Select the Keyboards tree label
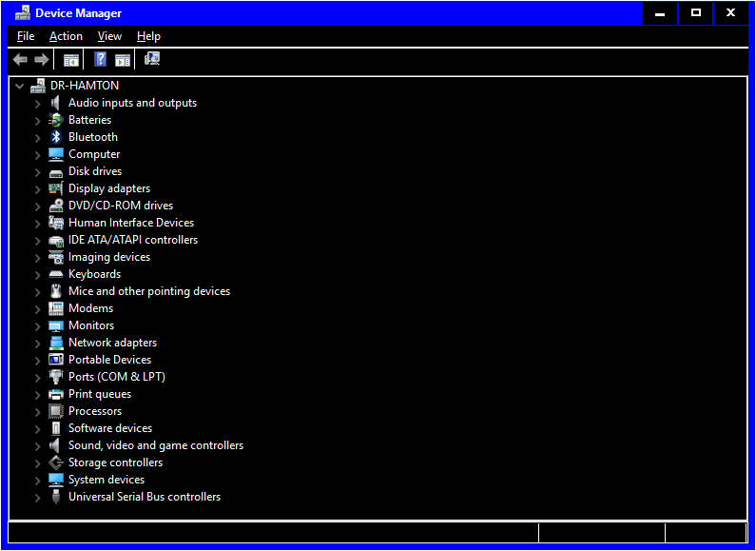This screenshot has width=756, height=551. (x=94, y=274)
